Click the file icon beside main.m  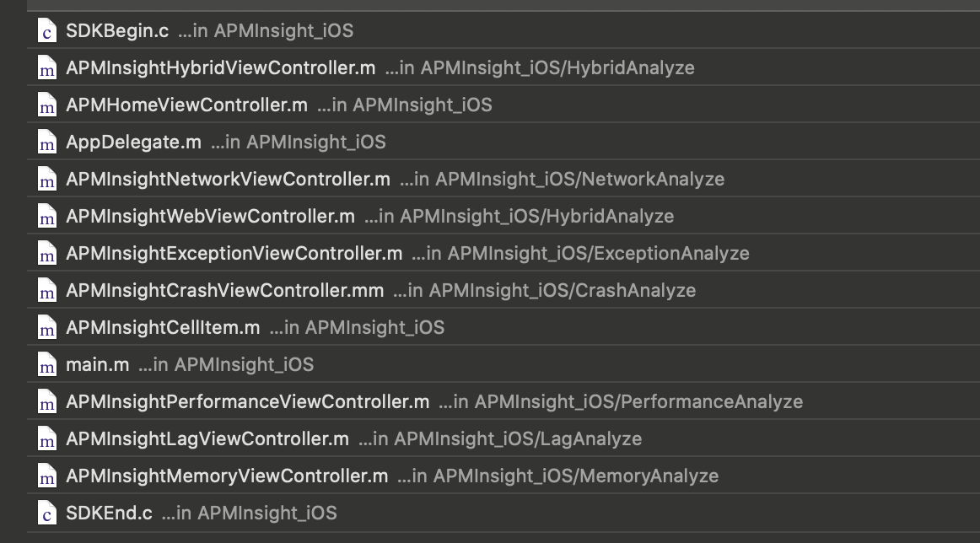tap(47, 364)
